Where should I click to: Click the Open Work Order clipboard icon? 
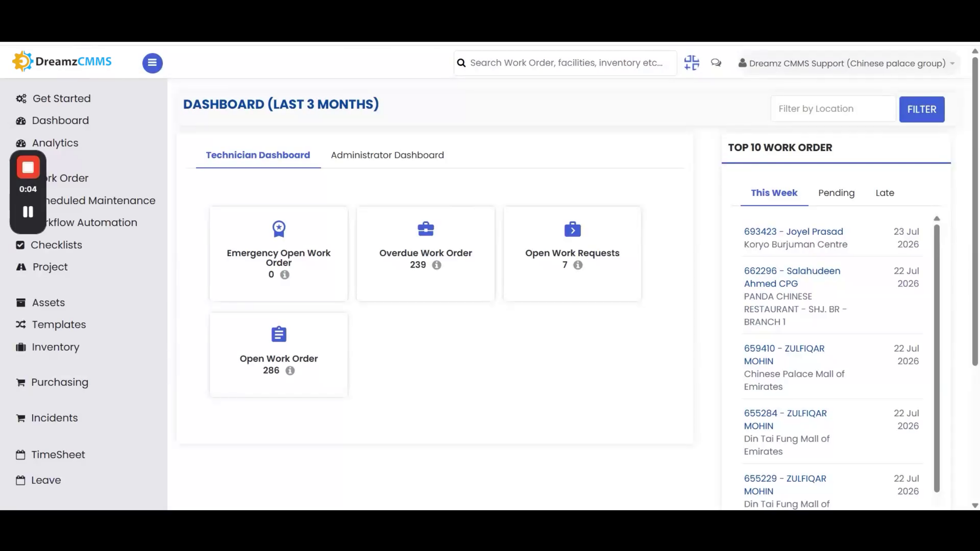pyautogui.click(x=279, y=334)
